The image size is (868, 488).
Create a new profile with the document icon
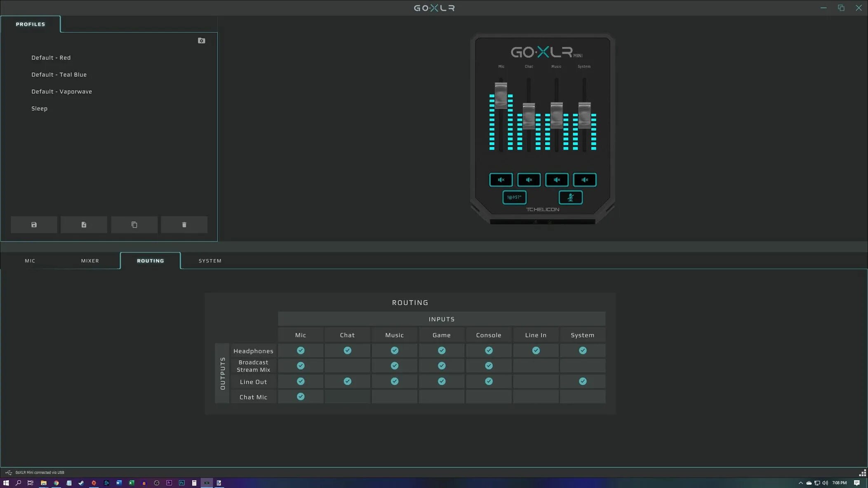(84, 224)
